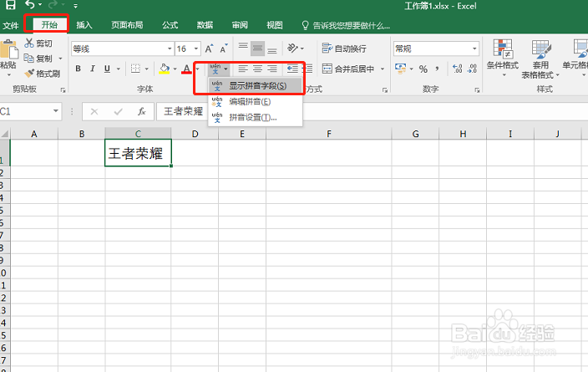
Task: Open the alignment group dialog launcher
Action: click(x=385, y=89)
